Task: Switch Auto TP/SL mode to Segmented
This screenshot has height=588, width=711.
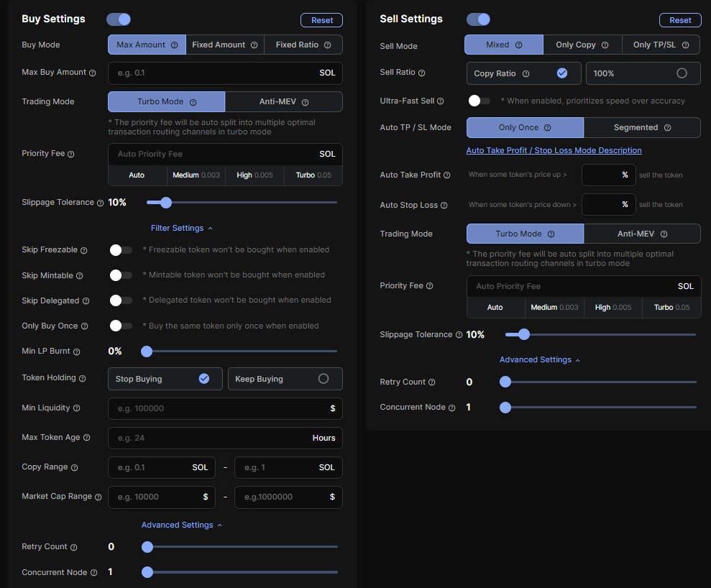Action: [642, 127]
